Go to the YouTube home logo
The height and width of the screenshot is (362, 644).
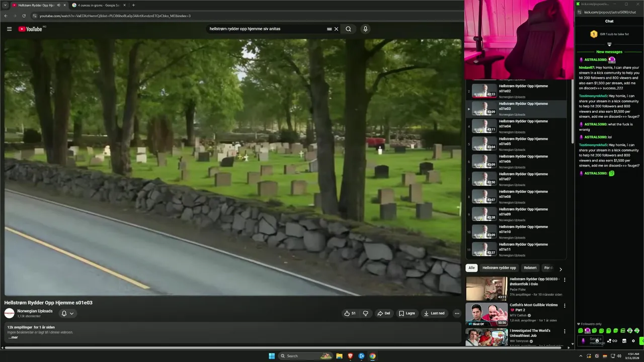(x=30, y=29)
